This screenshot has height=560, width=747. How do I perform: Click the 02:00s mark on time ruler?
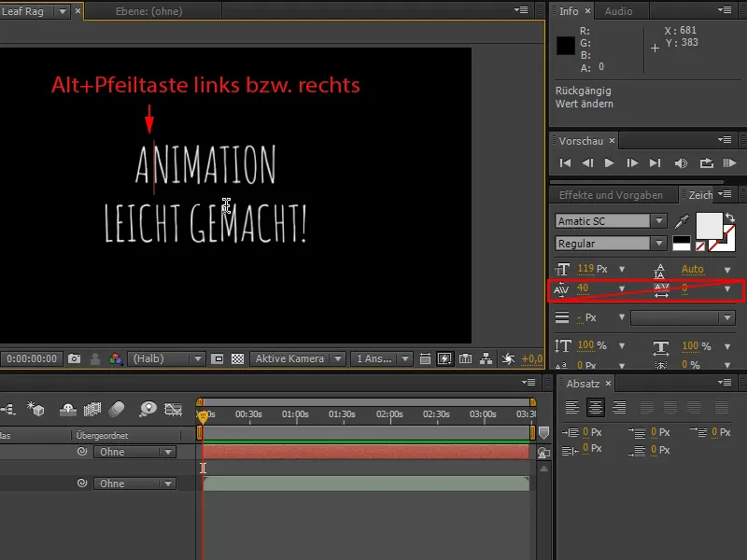point(389,414)
